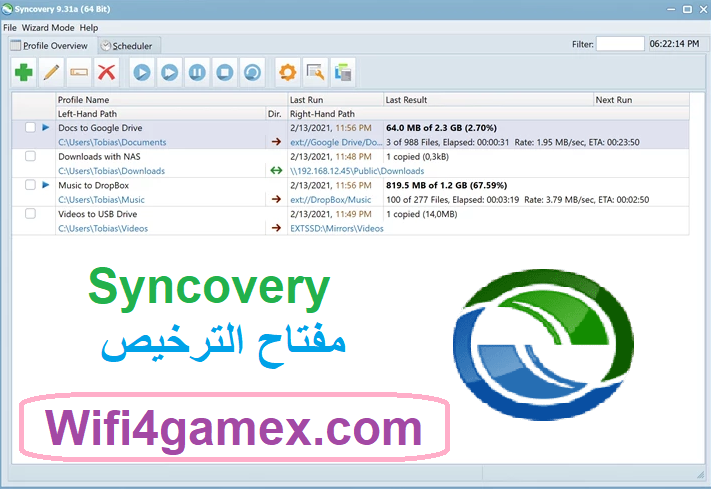Viewport: 711px width, 489px height.
Task: Click the 06:22:14 PM clock display
Action: pyautogui.click(x=674, y=44)
